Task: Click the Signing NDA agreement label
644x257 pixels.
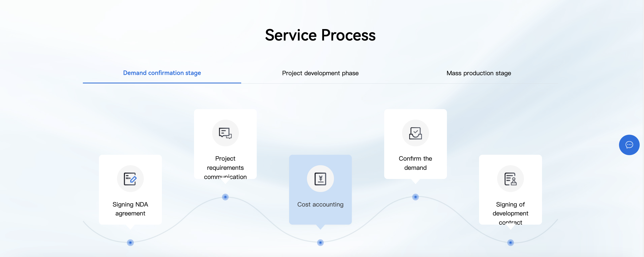Action: (x=130, y=209)
